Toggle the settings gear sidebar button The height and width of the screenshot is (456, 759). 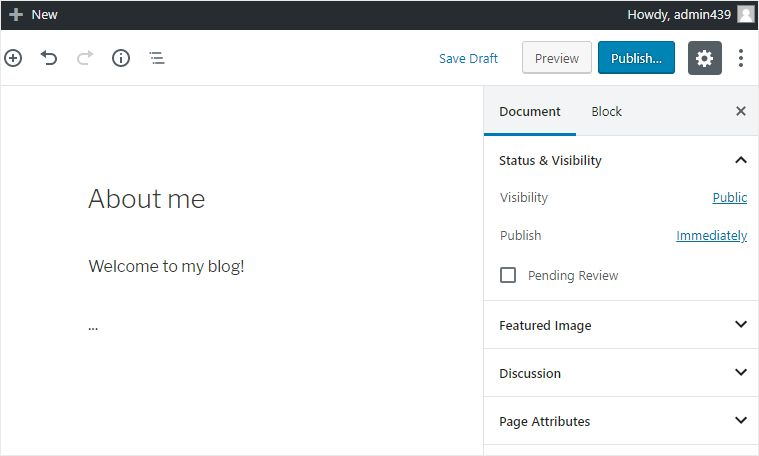click(705, 58)
